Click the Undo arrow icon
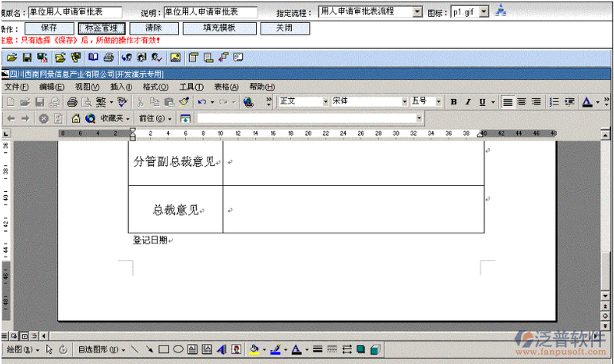 (201, 102)
